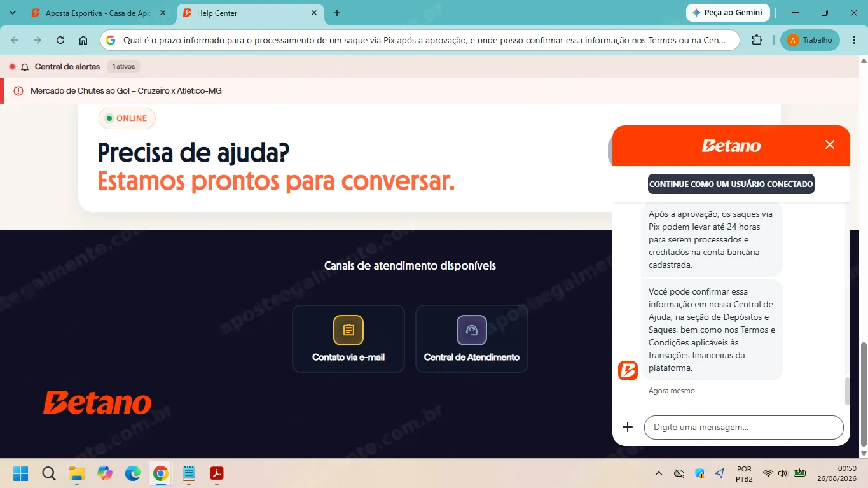Open Microsoft Edge from taskbar
The height and width of the screenshot is (488, 868).
[133, 473]
